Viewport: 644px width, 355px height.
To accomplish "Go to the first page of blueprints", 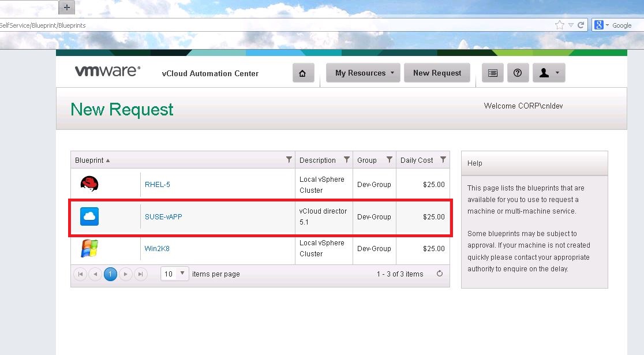I will [x=81, y=274].
